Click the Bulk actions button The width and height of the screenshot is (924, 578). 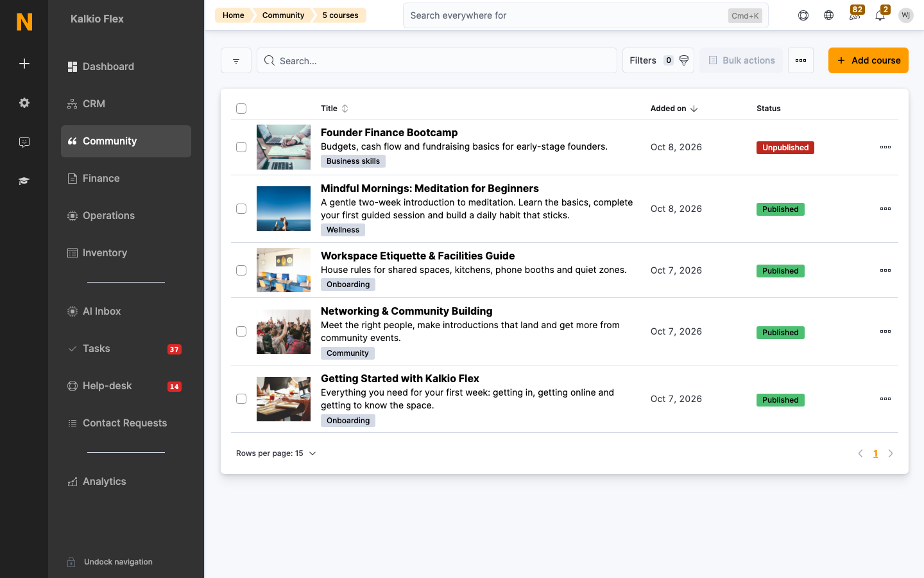tap(741, 60)
